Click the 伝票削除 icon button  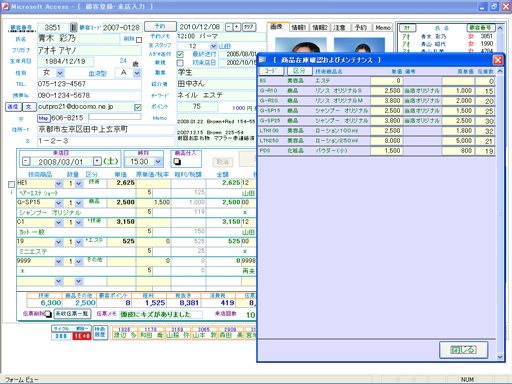click(49, 314)
